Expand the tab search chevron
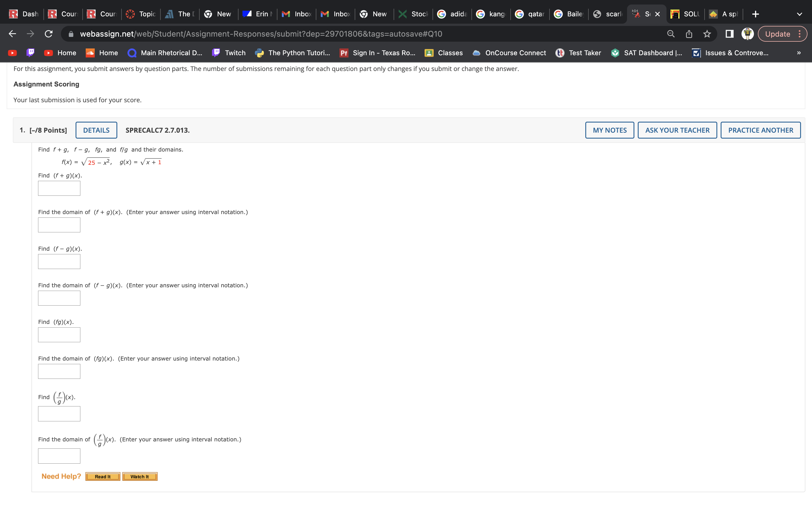Viewport: 812px width, 507px height. click(799, 14)
